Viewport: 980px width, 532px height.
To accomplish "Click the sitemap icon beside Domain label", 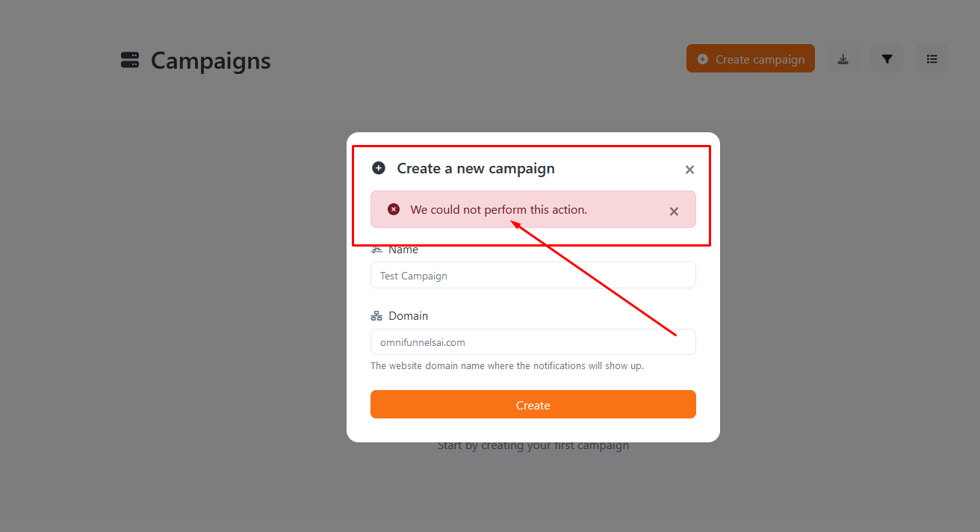I will [x=376, y=316].
